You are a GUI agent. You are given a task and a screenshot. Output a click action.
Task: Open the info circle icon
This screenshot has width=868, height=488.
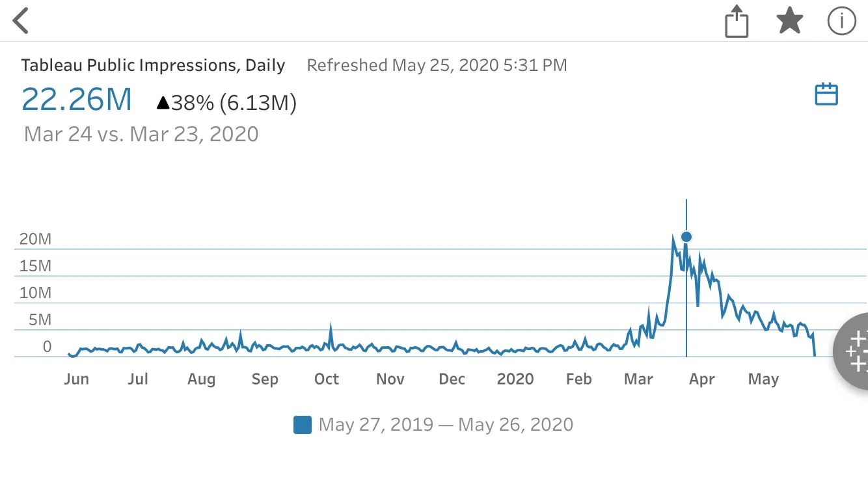(x=841, y=21)
